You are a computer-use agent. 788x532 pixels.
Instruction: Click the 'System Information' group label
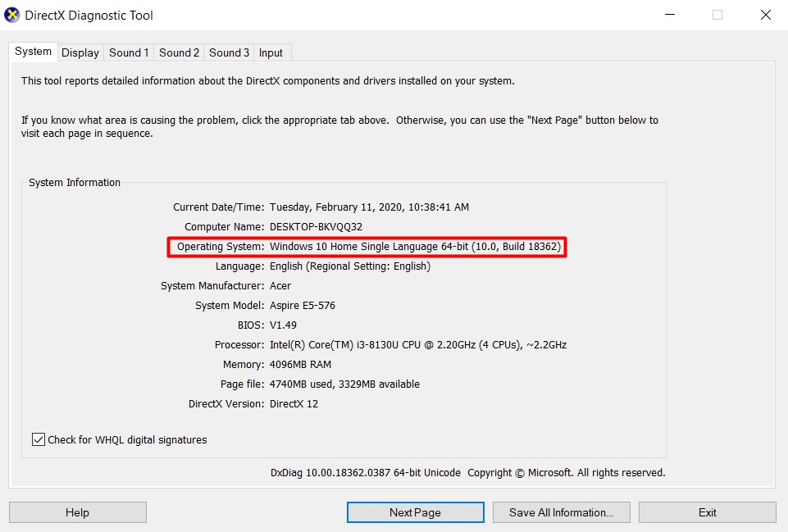[75, 182]
